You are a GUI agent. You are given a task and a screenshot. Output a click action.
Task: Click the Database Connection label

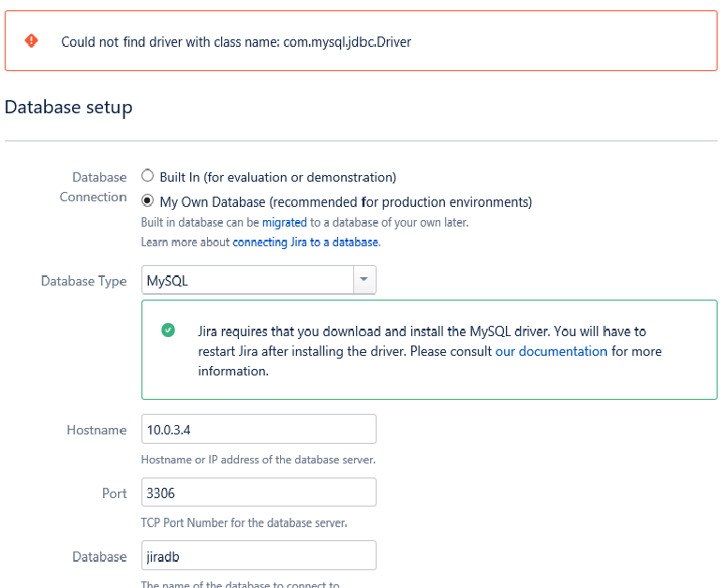point(94,187)
